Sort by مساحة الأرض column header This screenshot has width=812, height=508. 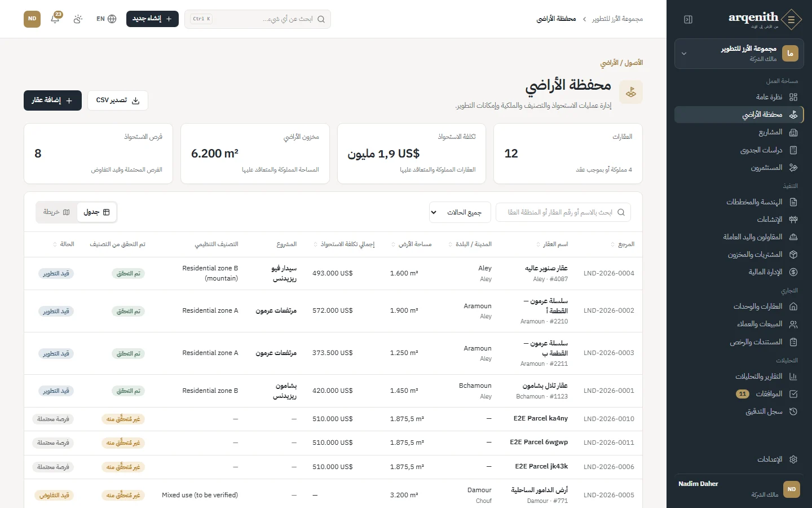(411, 244)
